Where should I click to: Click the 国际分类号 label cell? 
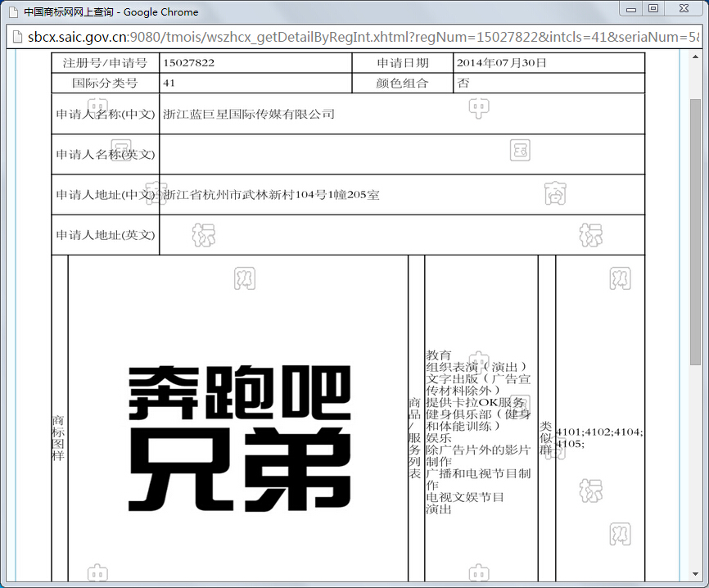106,84
